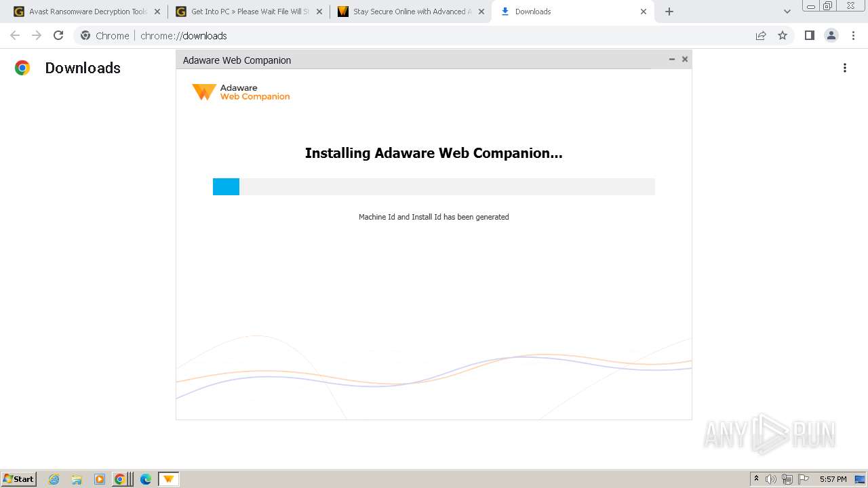The height and width of the screenshot is (488, 868).
Task: Open File Explorer from taskbar
Action: (x=77, y=479)
